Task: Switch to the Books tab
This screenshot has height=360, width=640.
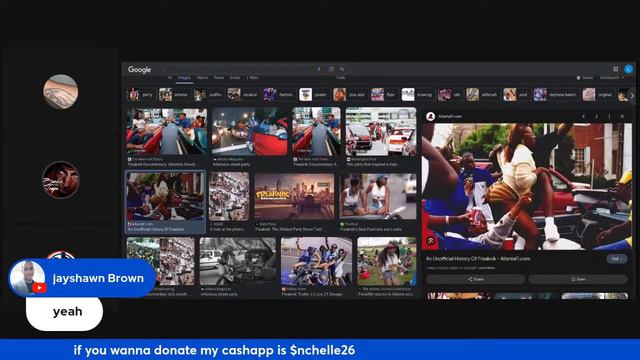Action: click(235, 78)
